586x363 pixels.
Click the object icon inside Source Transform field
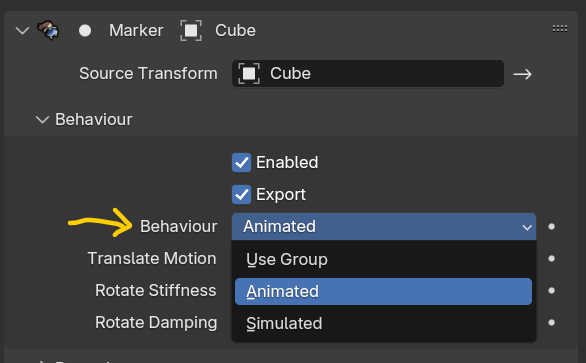[x=249, y=74]
